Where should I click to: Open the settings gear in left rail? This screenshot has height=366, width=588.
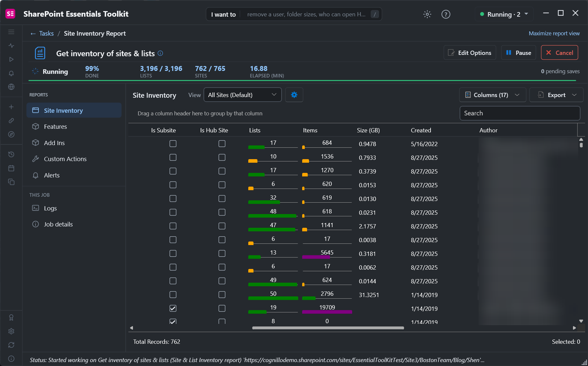tap(11, 331)
